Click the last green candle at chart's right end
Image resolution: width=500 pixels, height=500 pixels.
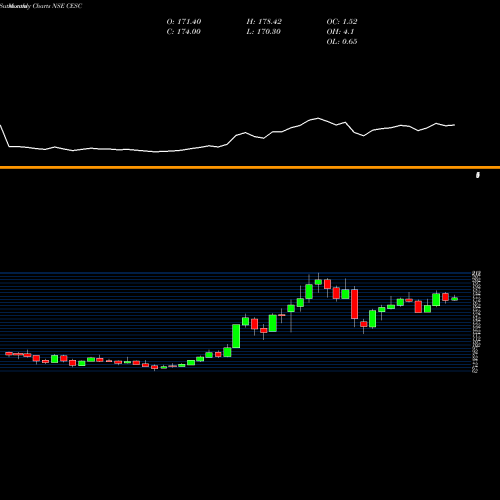coord(455,299)
